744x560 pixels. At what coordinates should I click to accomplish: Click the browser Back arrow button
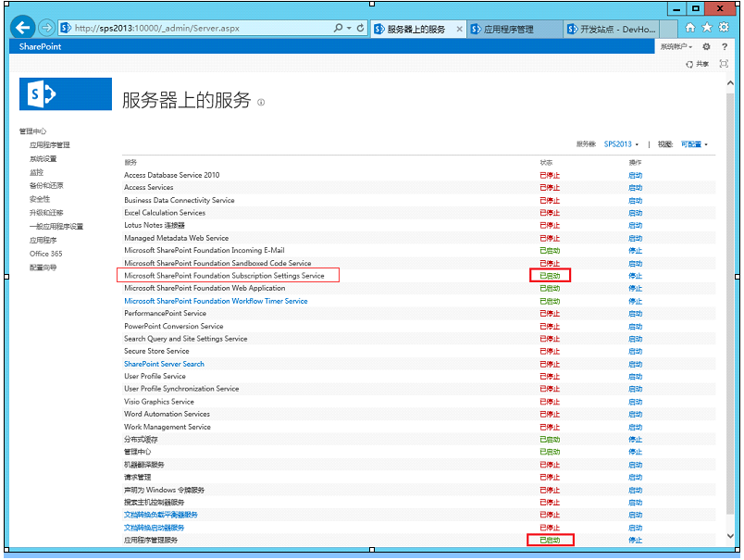tap(22, 28)
